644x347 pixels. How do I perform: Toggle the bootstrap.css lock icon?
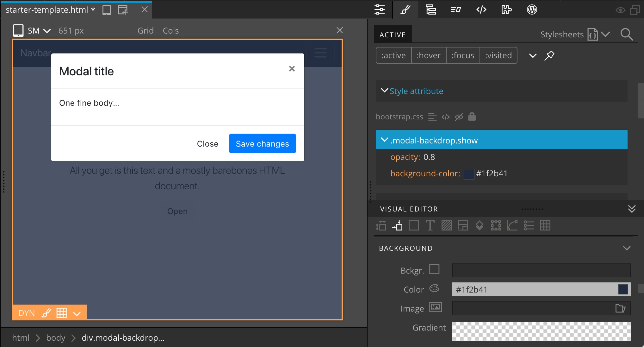click(472, 117)
